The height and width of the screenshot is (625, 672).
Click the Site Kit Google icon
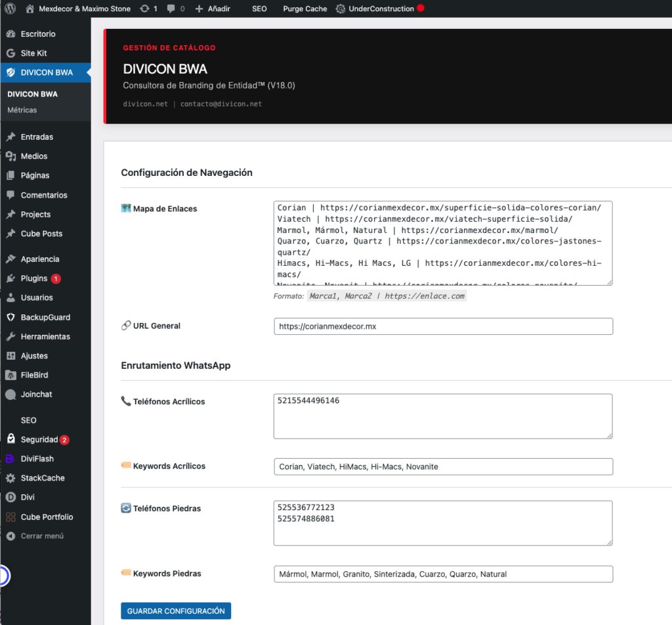[10, 53]
